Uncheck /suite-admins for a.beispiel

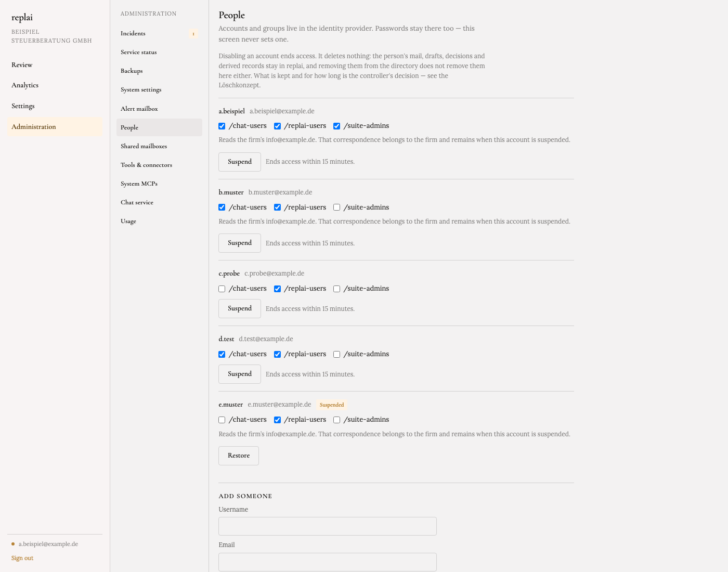coord(337,126)
